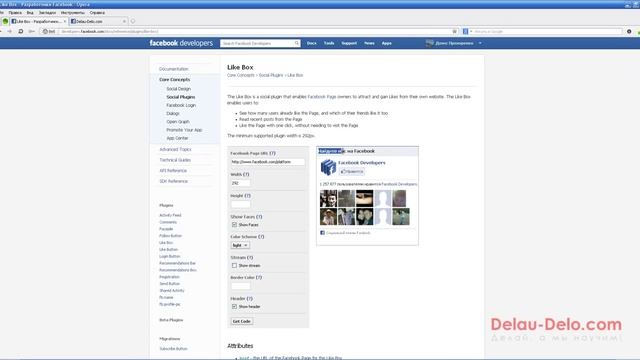Click the Like button in the Like Box preview

pos(352,172)
